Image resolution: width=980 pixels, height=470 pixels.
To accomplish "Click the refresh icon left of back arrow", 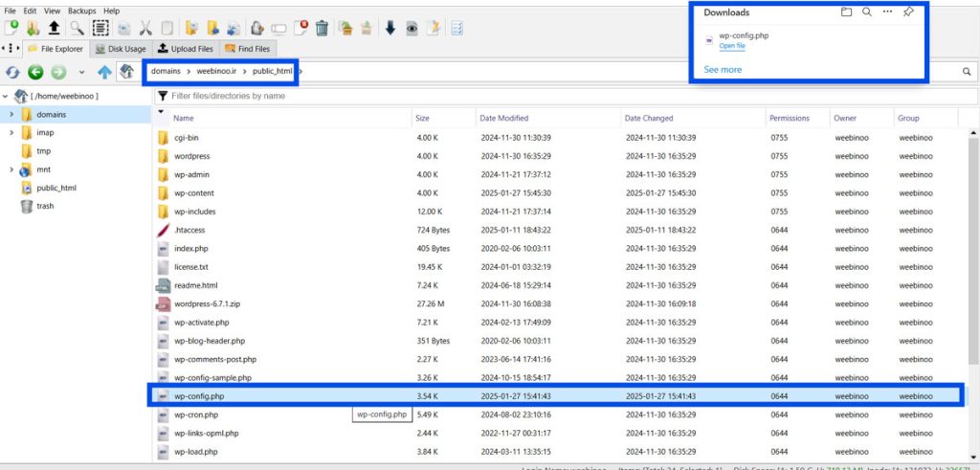I will click(12, 72).
